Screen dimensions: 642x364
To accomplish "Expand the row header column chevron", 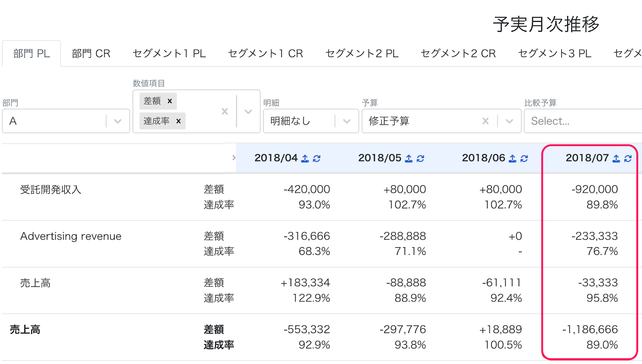I will click(234, 158).
